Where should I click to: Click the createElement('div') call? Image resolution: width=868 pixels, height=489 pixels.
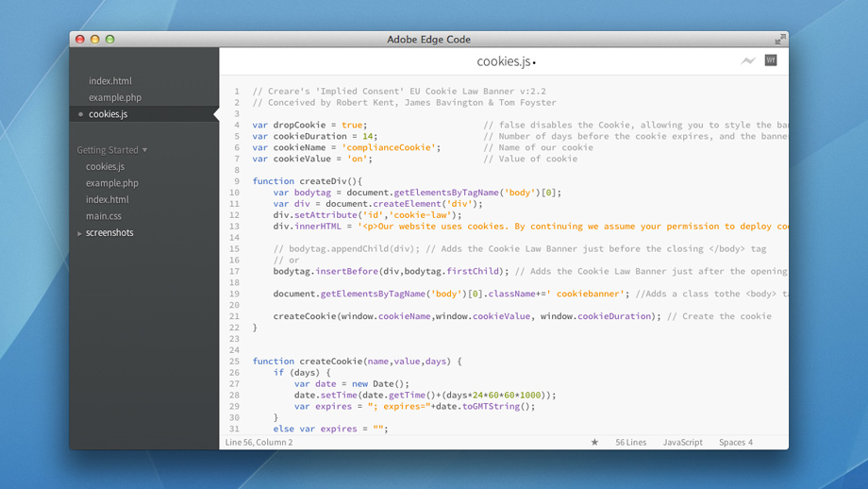426,204
